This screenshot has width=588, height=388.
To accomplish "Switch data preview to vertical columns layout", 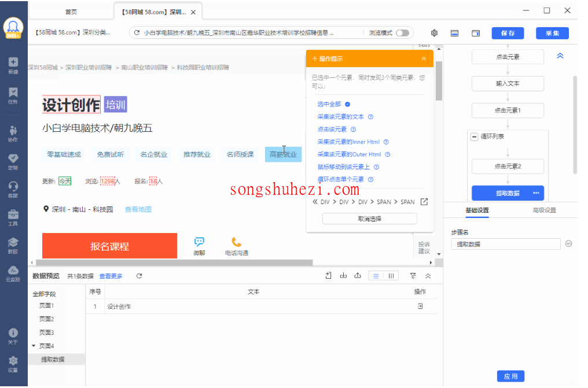I will click(391, 276).
